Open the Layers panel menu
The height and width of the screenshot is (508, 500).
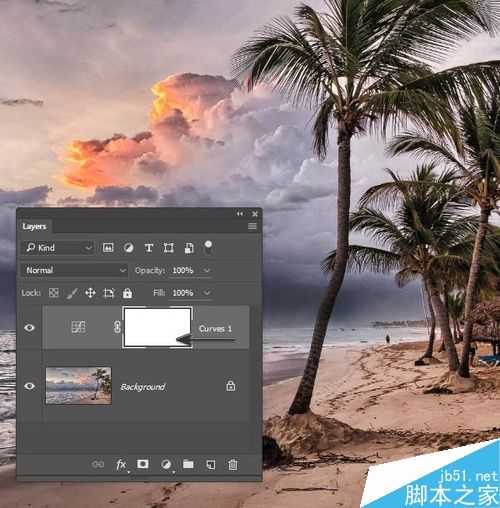click(x=252, y=226)
